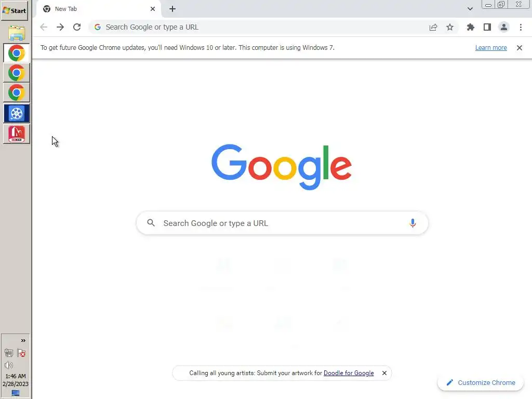Open the red PDF app in taskbar

[16, 134]
